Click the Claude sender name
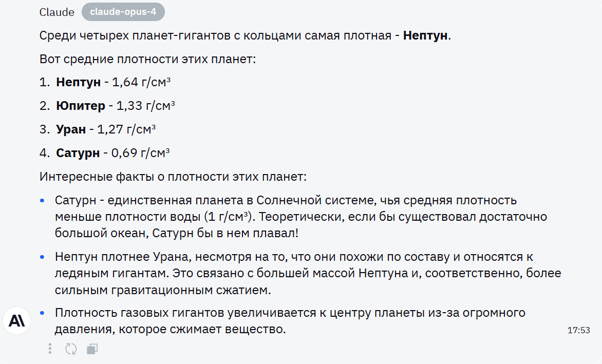 (57, 12)
